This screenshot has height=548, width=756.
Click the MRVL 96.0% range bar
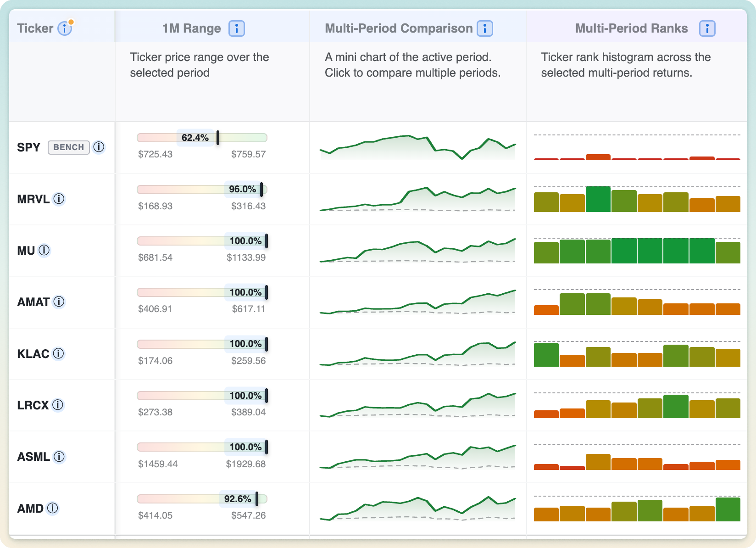tap(202, 189)
